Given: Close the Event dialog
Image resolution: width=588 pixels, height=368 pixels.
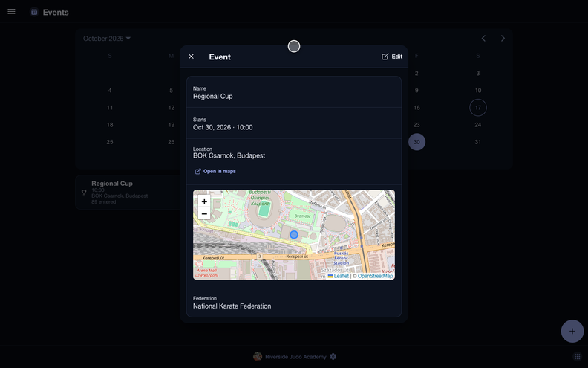Looking at the screenshot, I should pos(191,57).
